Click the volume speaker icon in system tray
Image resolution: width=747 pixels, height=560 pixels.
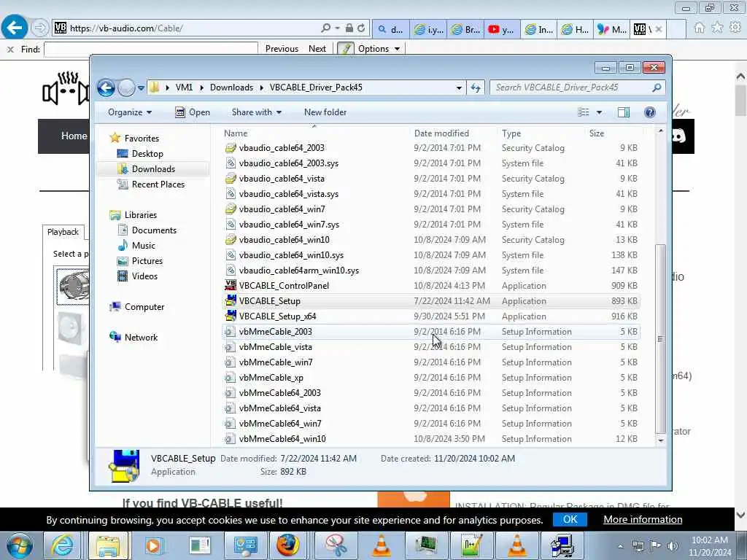tap(672, 546)
